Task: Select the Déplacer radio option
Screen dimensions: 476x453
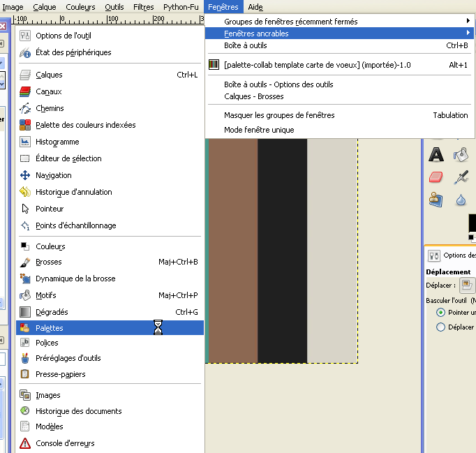Action: click(440, 327)
